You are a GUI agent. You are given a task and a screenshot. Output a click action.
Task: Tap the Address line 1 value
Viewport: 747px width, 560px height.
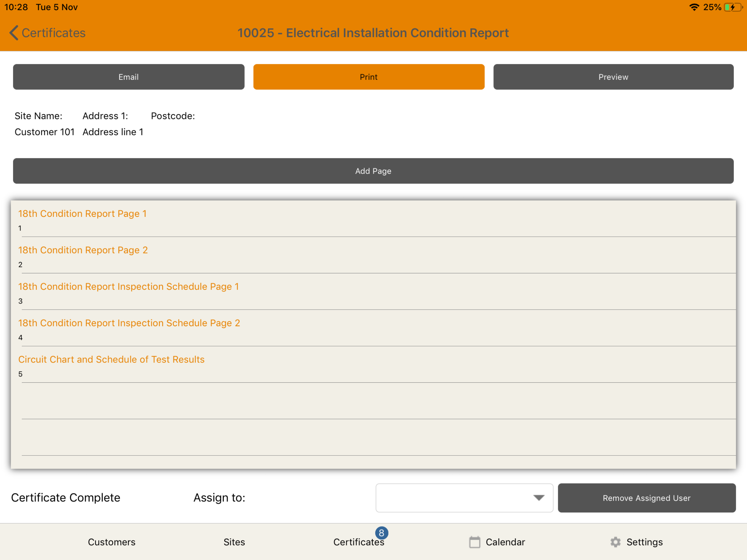(113, 132)
